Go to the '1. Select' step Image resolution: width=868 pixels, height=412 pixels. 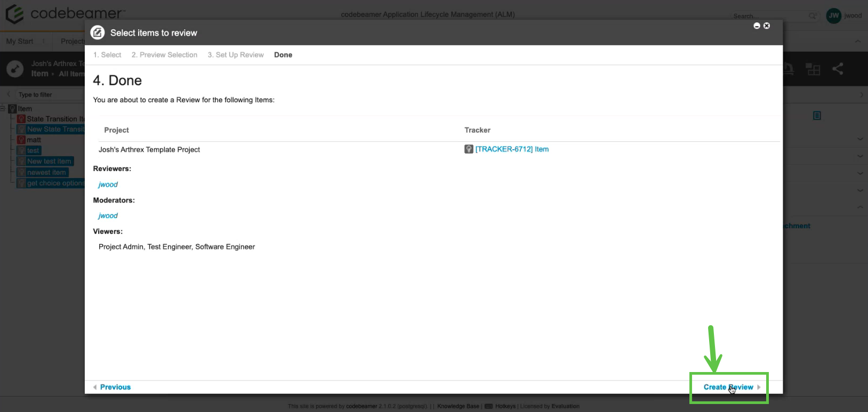(x=107, y=55)
